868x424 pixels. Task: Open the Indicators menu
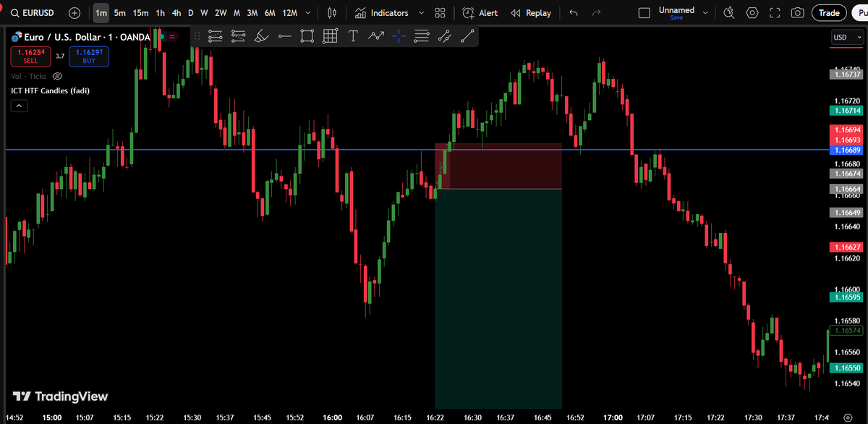click(383, 12)
